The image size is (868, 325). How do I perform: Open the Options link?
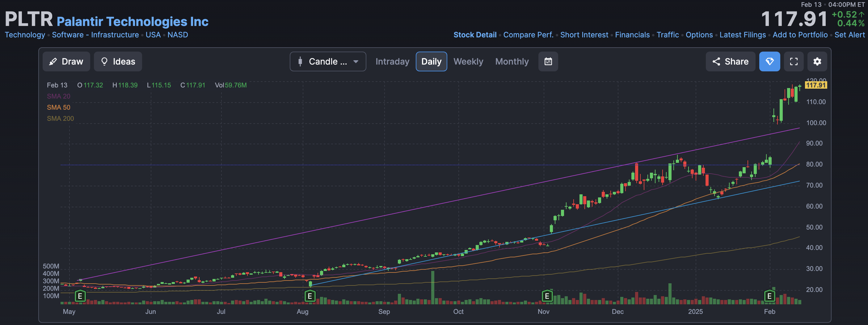point(699,35)
